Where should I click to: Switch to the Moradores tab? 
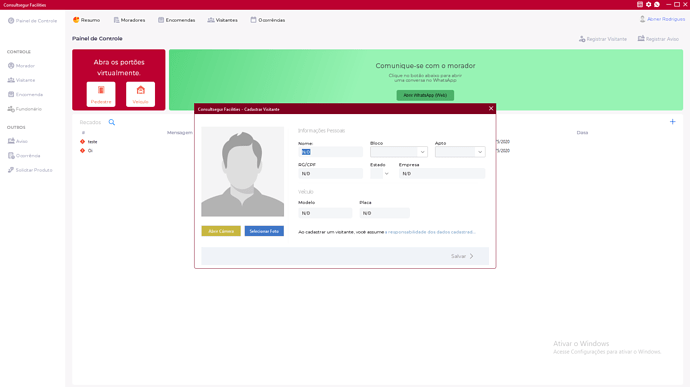point(129,20)
